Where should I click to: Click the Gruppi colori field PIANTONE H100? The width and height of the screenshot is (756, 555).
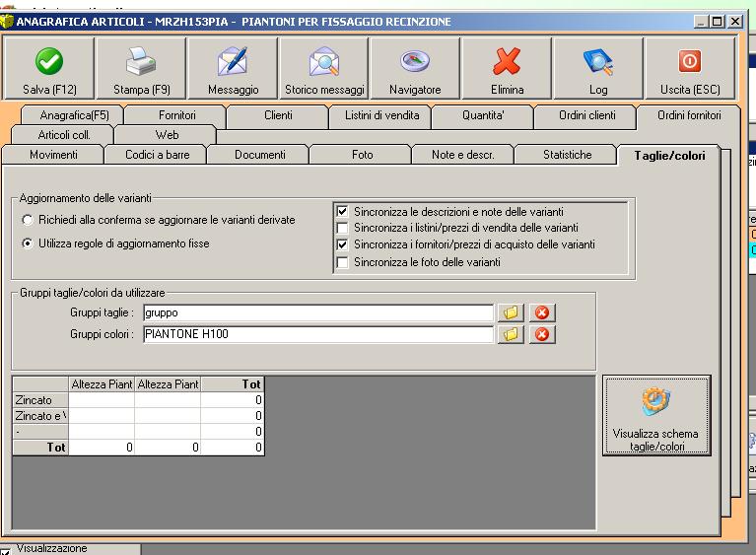[x=318, y=334]
